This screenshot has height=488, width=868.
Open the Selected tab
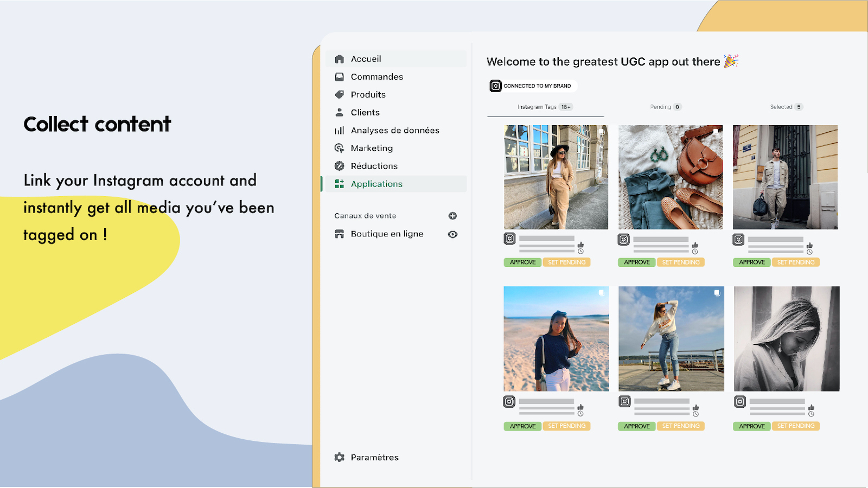pos(784,107)
